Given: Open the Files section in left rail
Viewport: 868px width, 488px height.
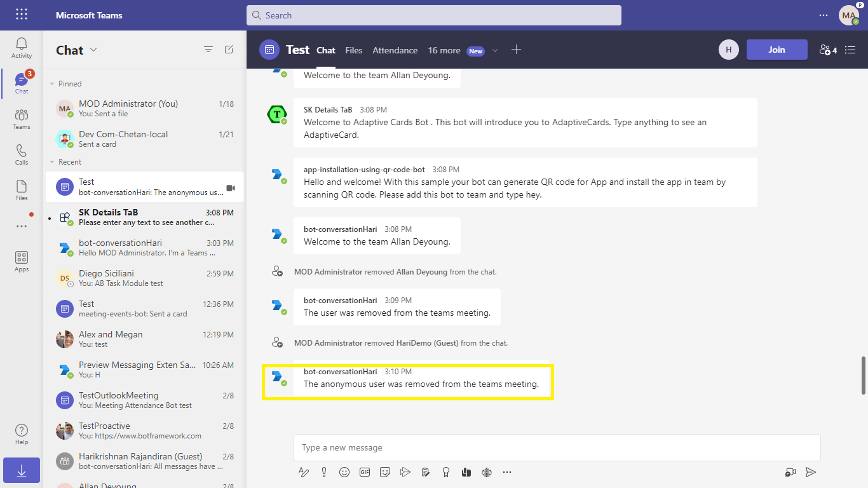Looking at the screenshot, I should 22,191.
